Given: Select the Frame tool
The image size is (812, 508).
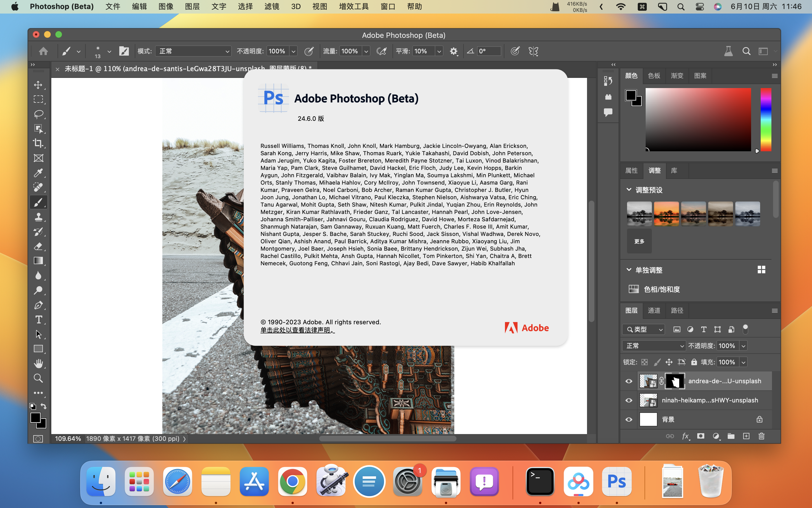Looking at the screenshot, I should pos(38,158).
